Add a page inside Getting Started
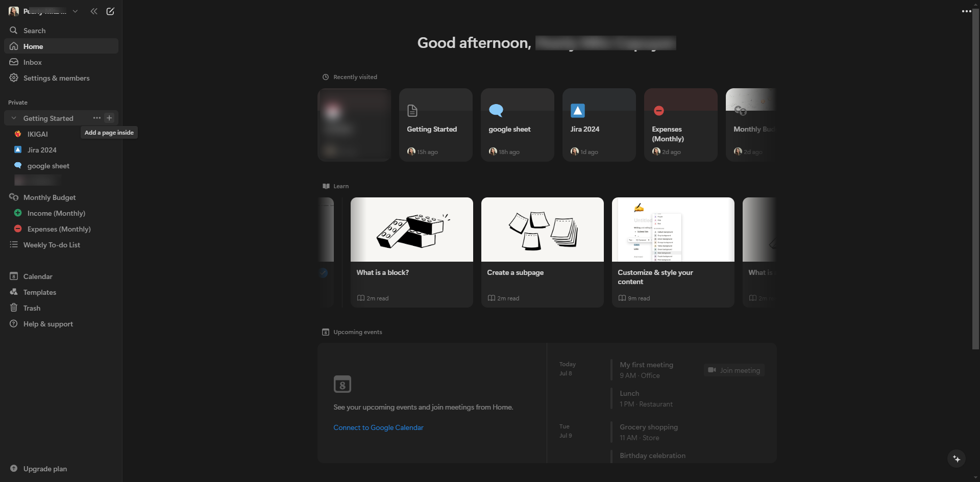 (x=109, y=118)
